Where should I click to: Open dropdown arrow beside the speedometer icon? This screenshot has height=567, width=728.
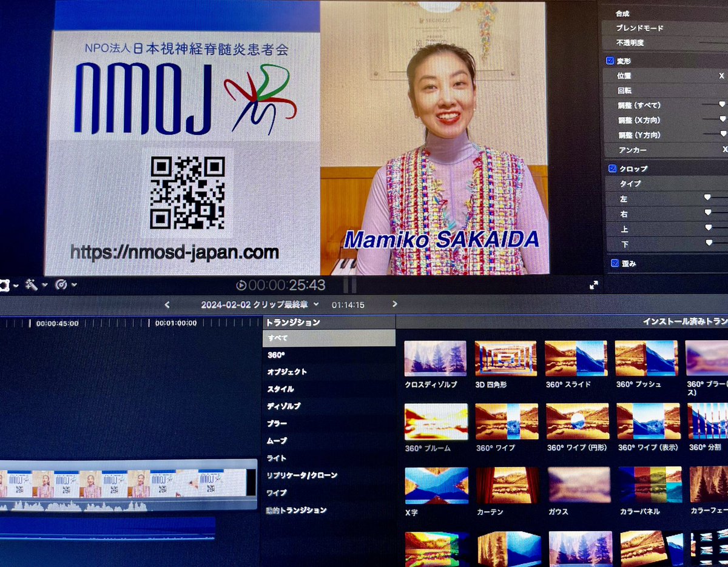[x=74, y=285]
